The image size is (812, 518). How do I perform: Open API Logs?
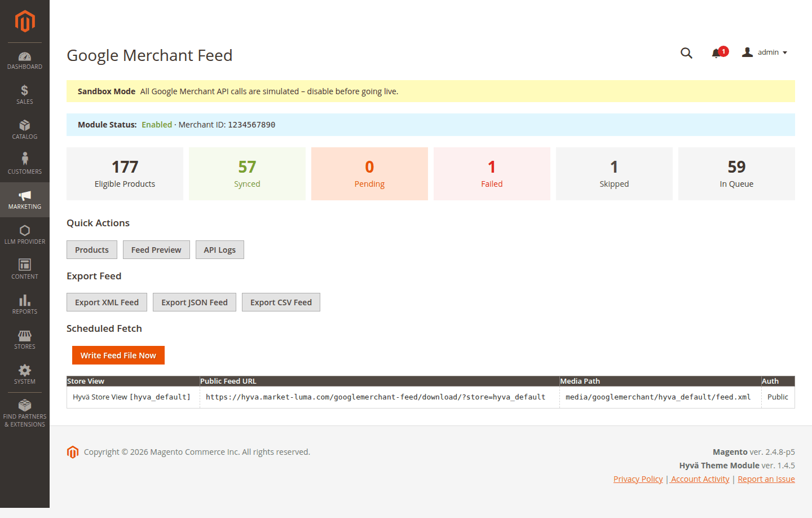click(220, 250)
